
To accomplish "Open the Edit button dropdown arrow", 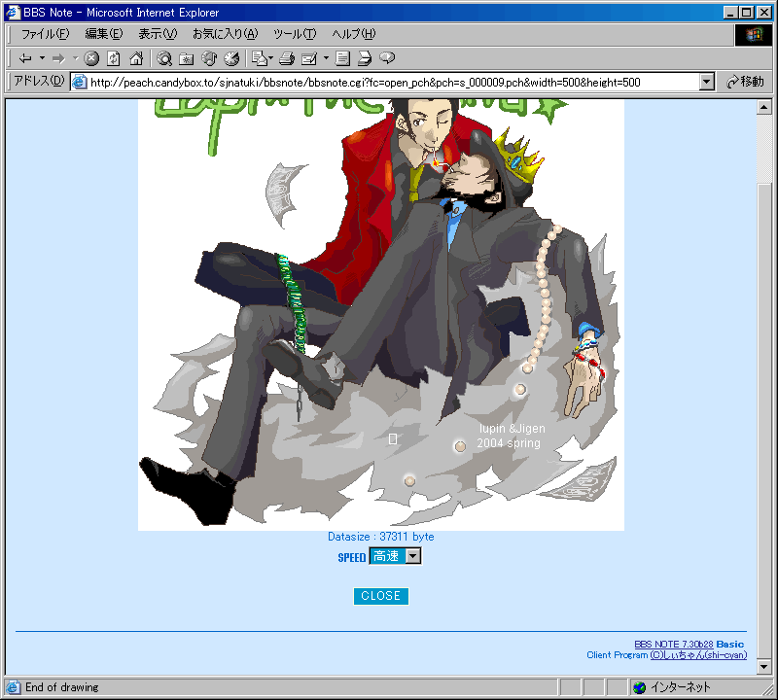I will pyautogui.click(x=326, y=58).
